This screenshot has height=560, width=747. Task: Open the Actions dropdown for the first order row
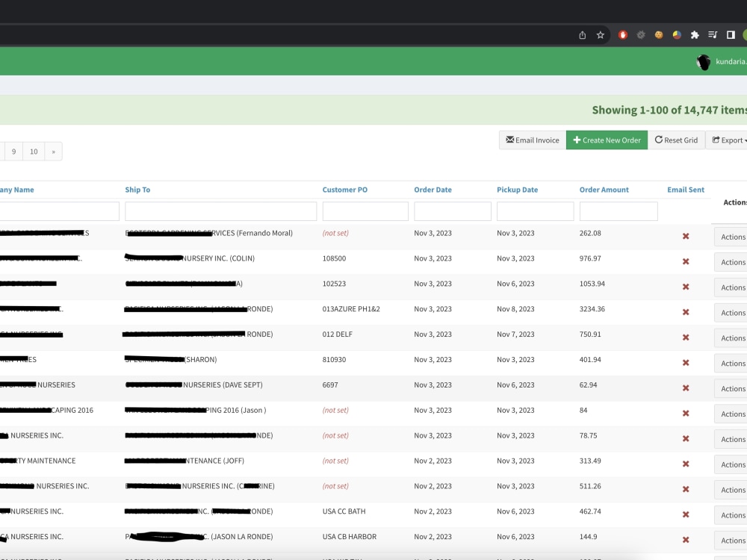tap(732, 237)
